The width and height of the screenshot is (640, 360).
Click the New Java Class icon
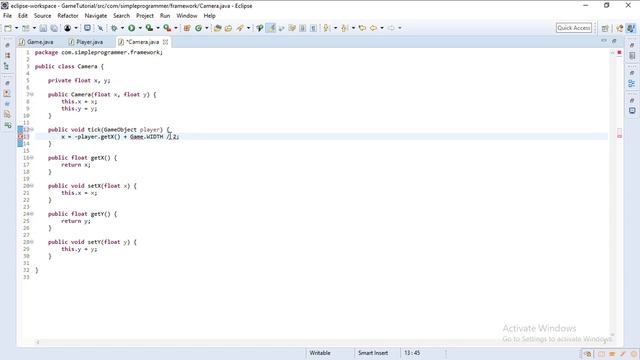click(x=198, y=28)
